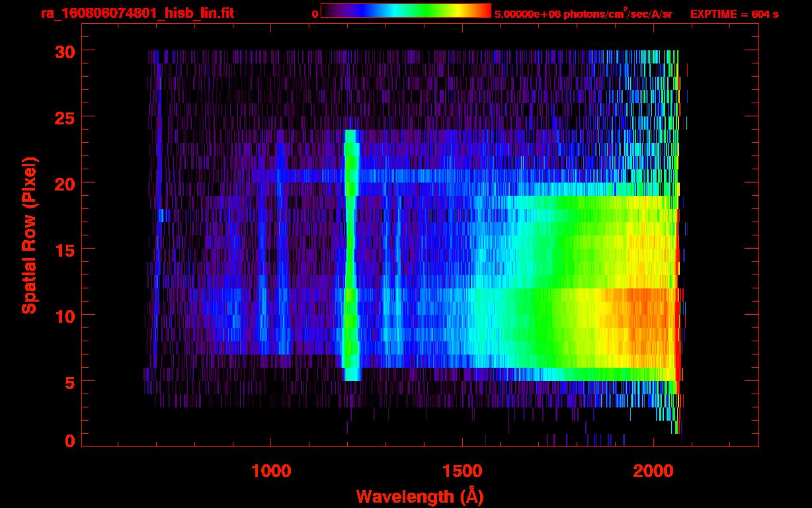Click the spatial row 5 tick label

69,382
